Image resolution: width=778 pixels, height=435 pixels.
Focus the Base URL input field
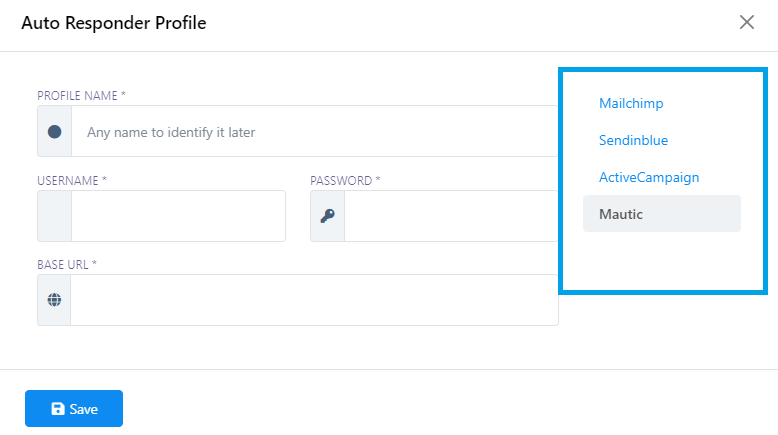click(x=314, y=300)
